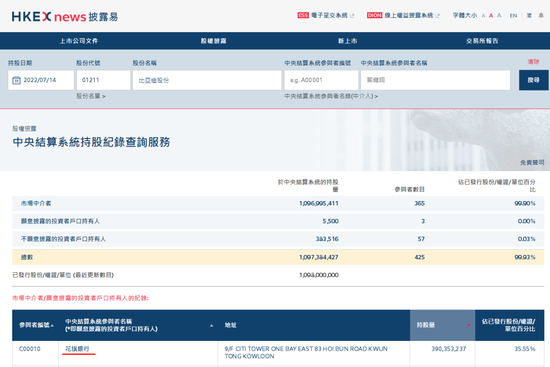Open the 交易所報告 menu
This screenshot has height=367, width=550.
pyautogui.click(x=482, y=41)
